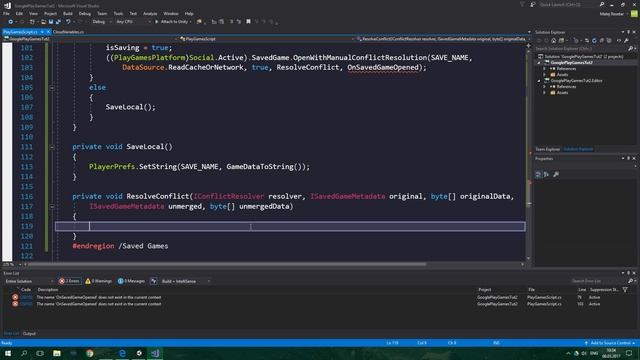This screenshot has width=640, height=360.
Task: Open the Entire Solution scope dropdown
Action: (29, 281)
